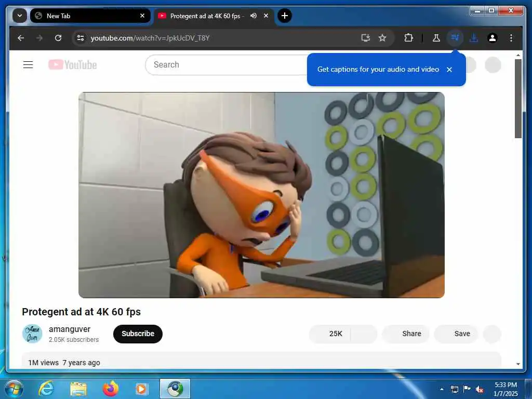Viewport: 532px width, 399px height.
Task: Go forward with the forward arrow
Action: point(39,38)
